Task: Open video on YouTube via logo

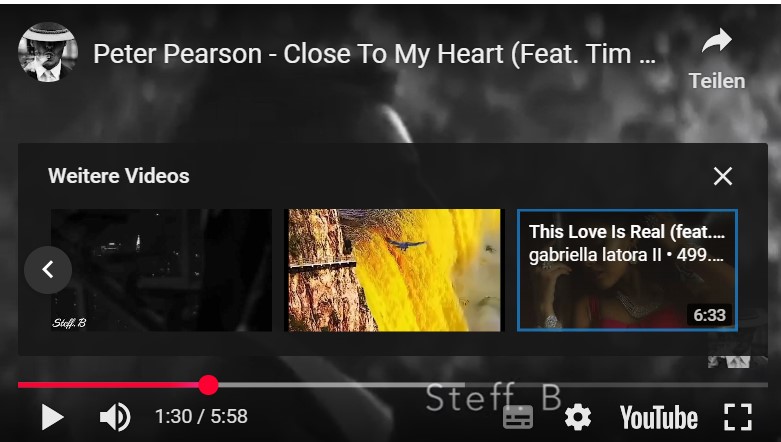Action: 658,418
